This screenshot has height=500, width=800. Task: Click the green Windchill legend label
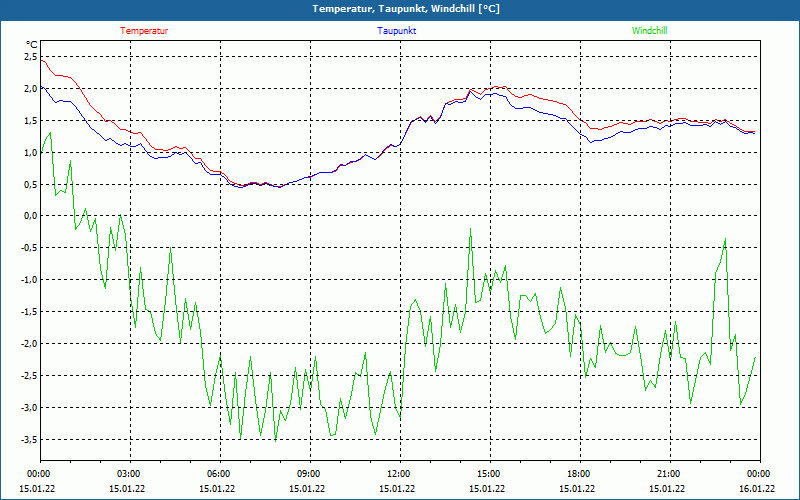[x=649, y=31]
